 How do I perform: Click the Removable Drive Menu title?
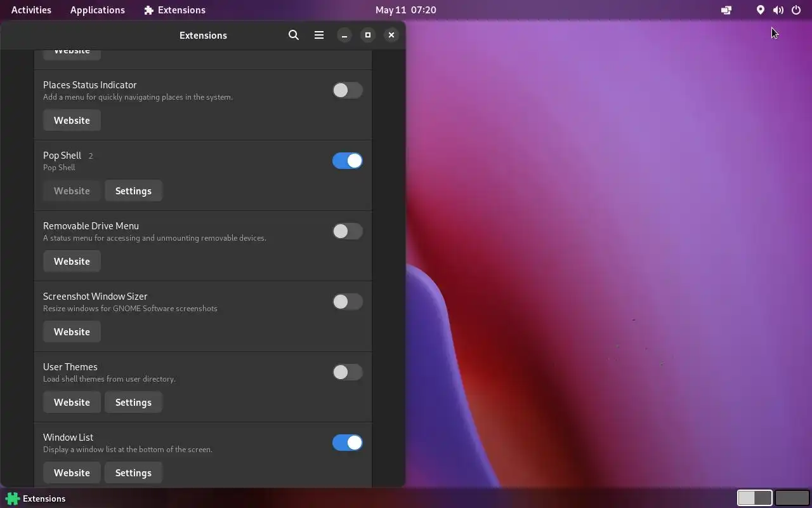[91, 226]
